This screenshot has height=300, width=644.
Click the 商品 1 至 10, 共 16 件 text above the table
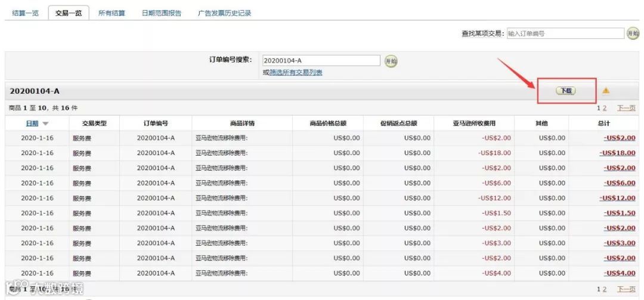(x=43, y=108)
